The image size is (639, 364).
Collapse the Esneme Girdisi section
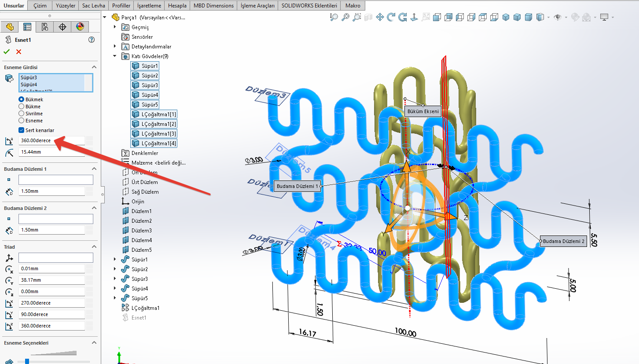(94, 67)
